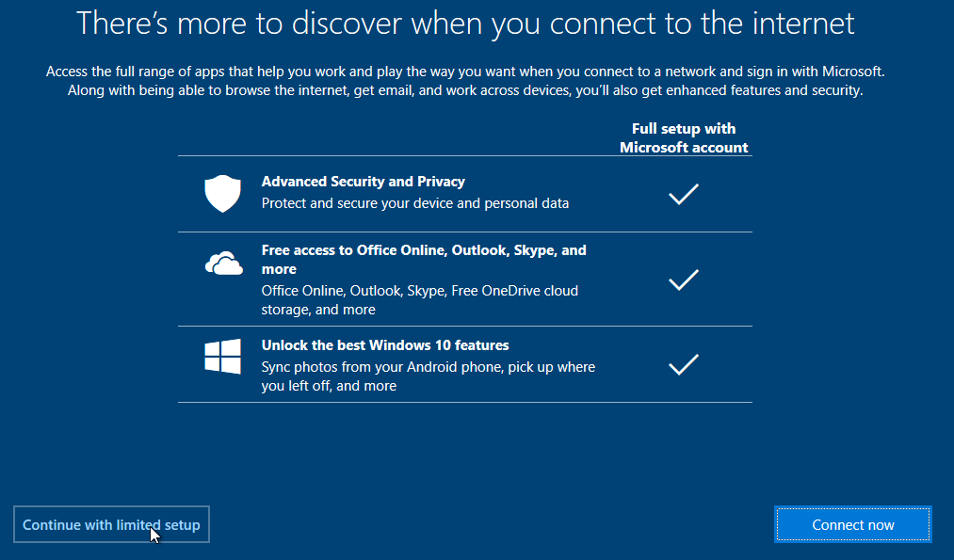
Task: Click checkmark in the Office Online row
Action: (x=683, y=280)
